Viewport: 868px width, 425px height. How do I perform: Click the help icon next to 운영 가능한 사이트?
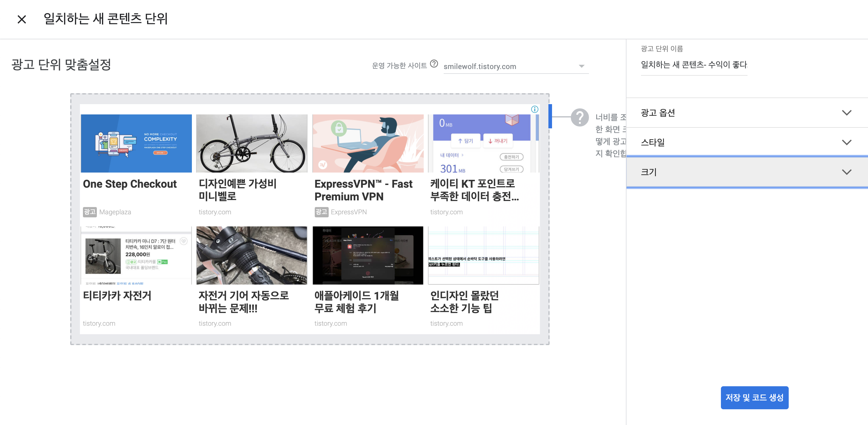(434, 64)
